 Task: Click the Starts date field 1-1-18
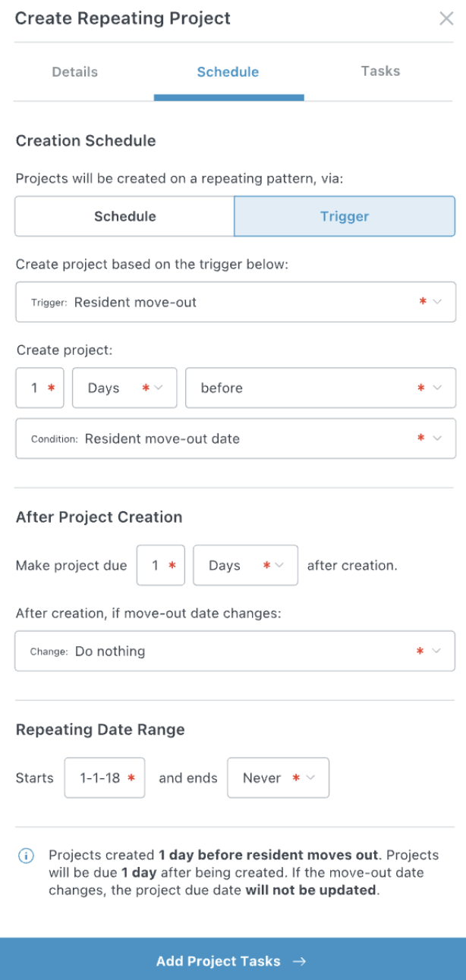105,778
